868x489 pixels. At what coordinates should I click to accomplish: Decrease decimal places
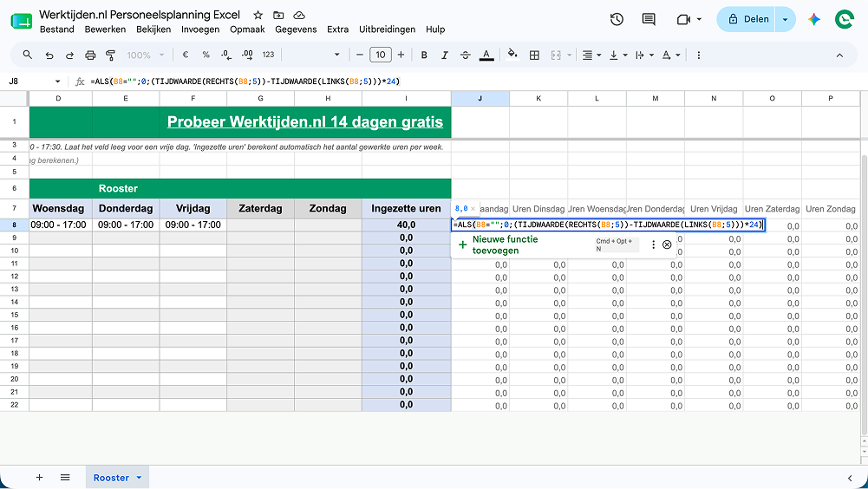[x=225, y=55]
